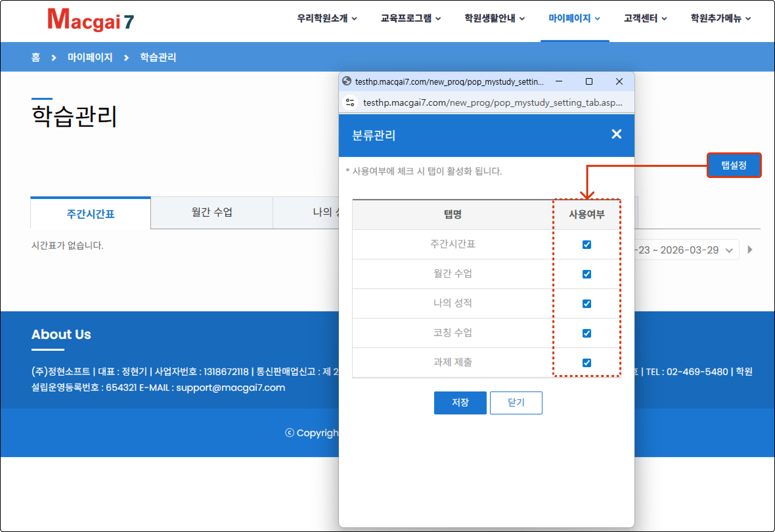Click the site info icon in popup address bar
This screenshot has width=775, height=532.
[x=350, y=102]
